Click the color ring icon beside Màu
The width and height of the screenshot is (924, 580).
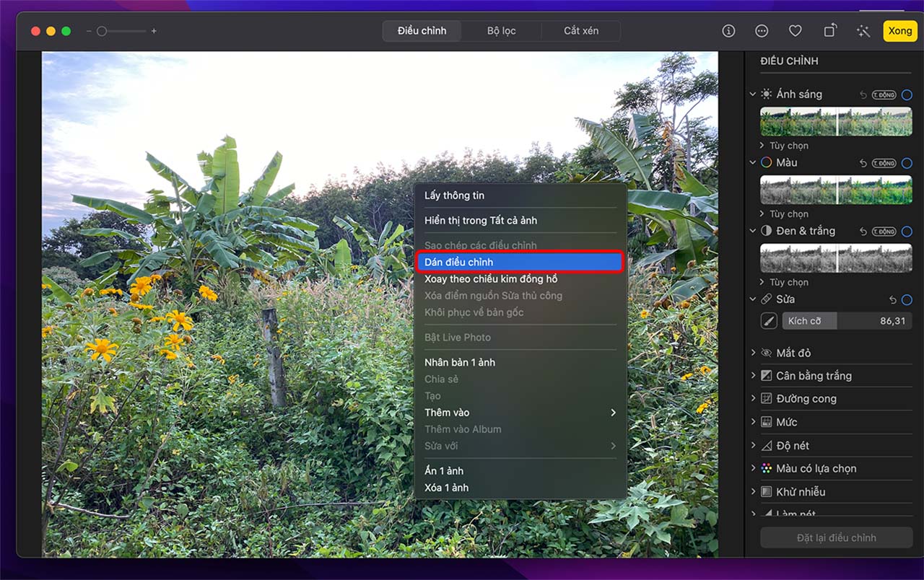(x=766, y=163)
